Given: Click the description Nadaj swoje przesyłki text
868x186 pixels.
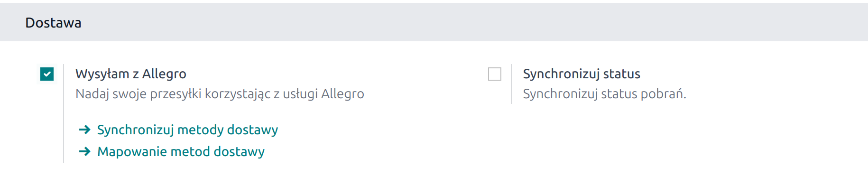Looking at the screenshot, I should point(220,94).
